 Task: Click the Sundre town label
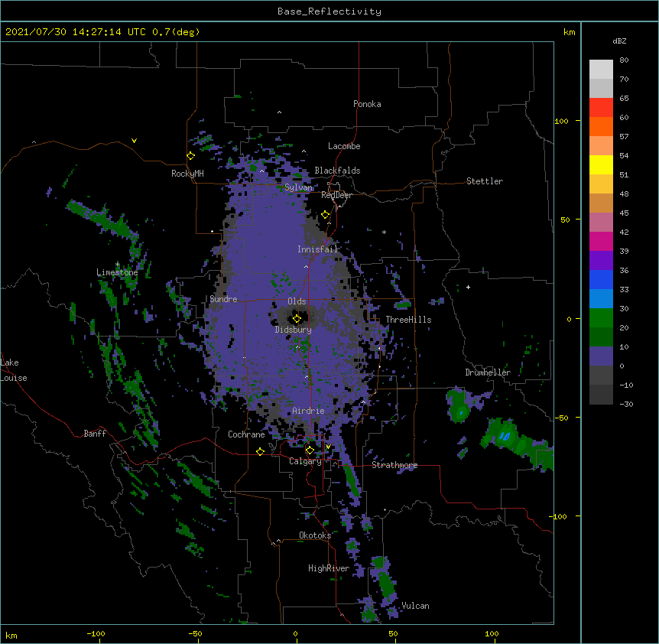click(223, 299)
